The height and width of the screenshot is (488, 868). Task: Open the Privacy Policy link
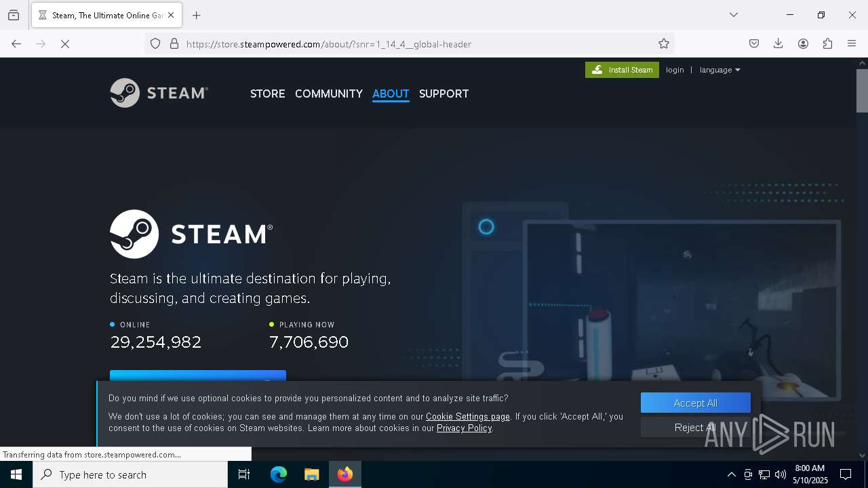(x=465, y=428)
